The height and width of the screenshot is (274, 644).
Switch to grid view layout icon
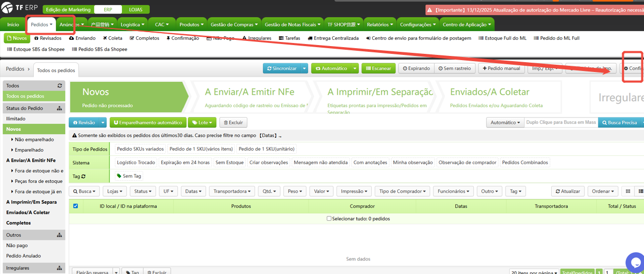628,191
